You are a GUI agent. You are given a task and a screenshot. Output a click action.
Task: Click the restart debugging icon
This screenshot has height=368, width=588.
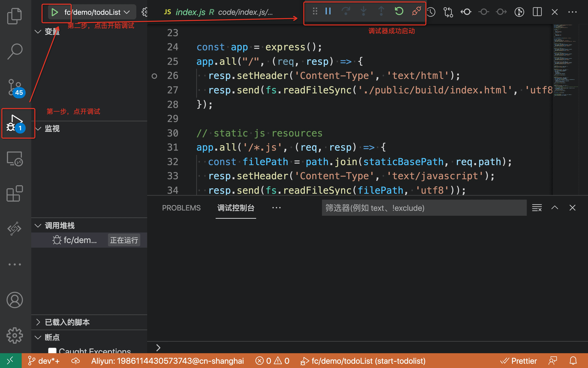click(399, 11)
